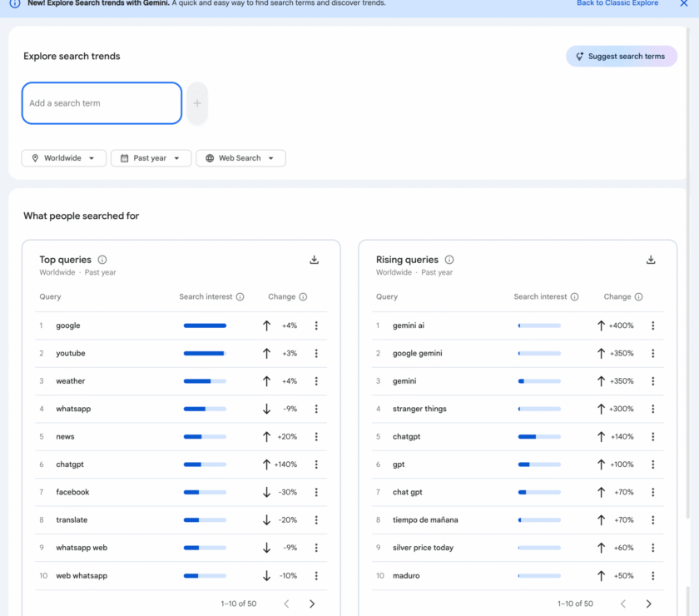Show info about Top queries
Screen dimensions: 699x616
[102, 260]
